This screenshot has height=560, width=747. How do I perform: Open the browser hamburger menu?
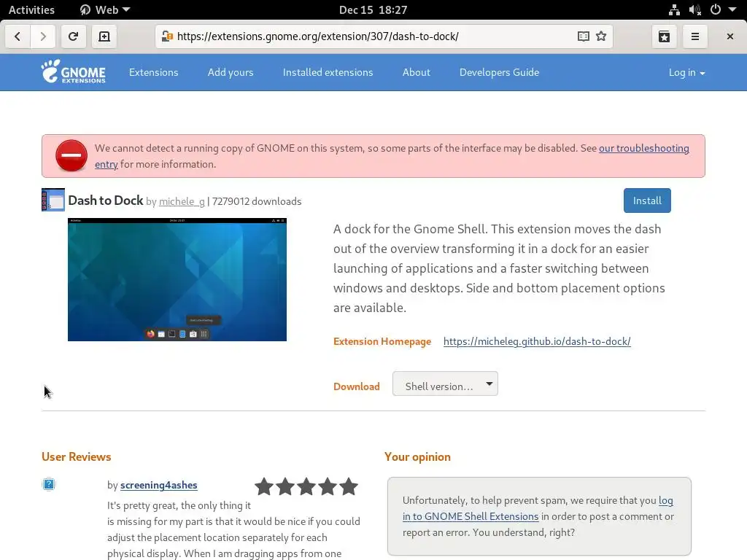[695, 36]
